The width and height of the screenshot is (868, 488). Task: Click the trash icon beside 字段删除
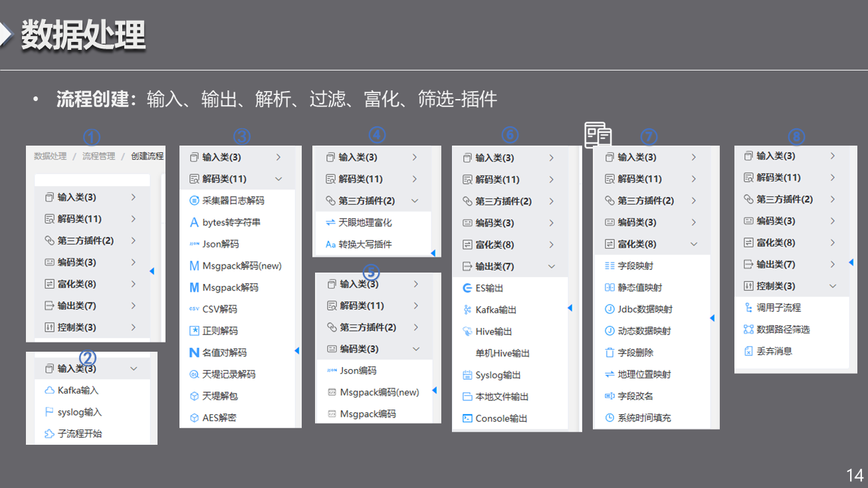(x=609, y=352)
